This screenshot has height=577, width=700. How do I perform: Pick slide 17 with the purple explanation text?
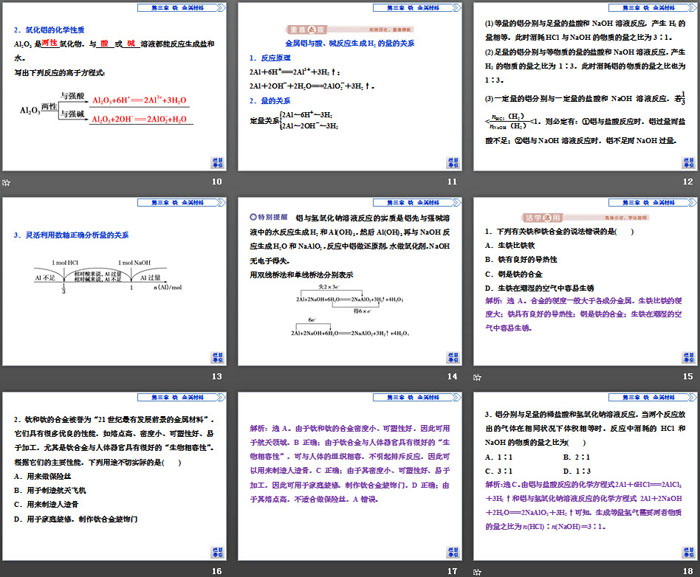click(349, 475)
